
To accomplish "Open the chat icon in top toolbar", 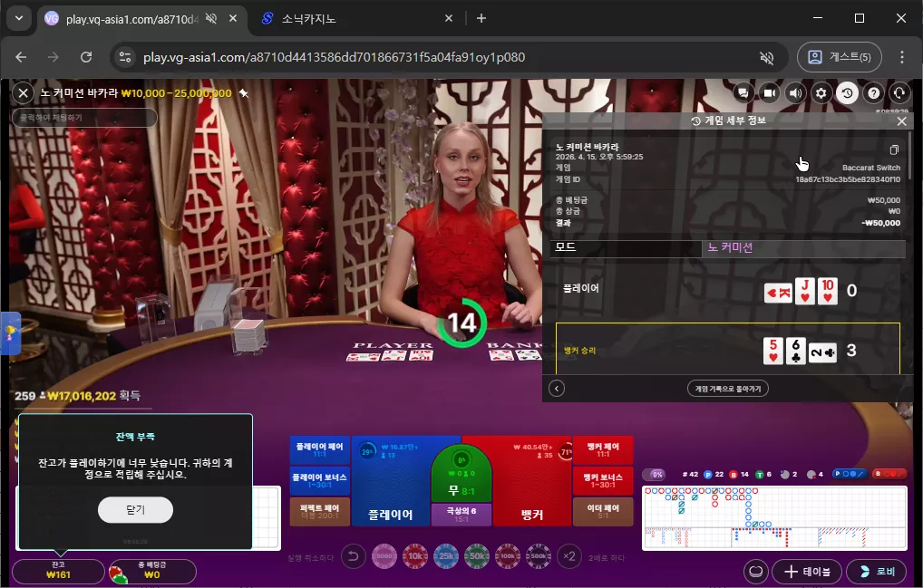I will pyautogui.click(x=743, y=93).
